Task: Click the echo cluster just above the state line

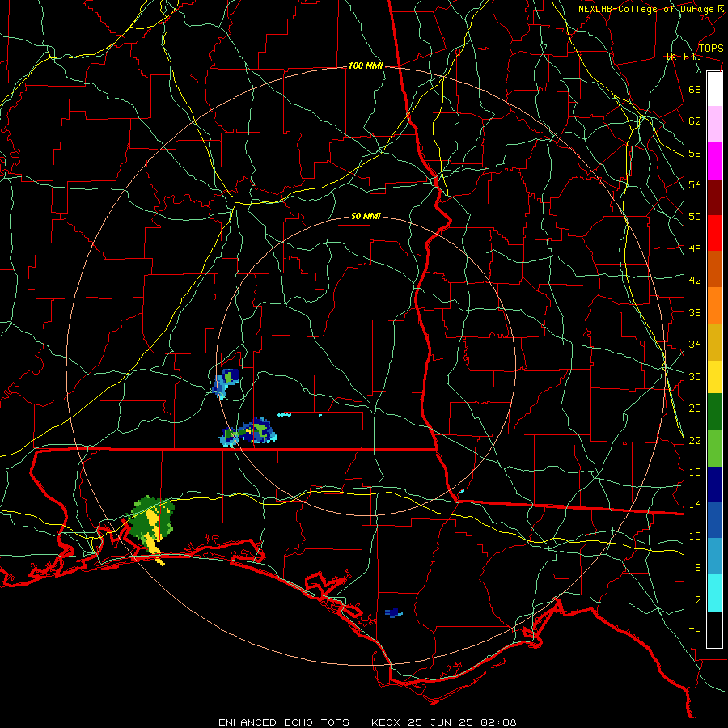Action: tap(248, 432)
